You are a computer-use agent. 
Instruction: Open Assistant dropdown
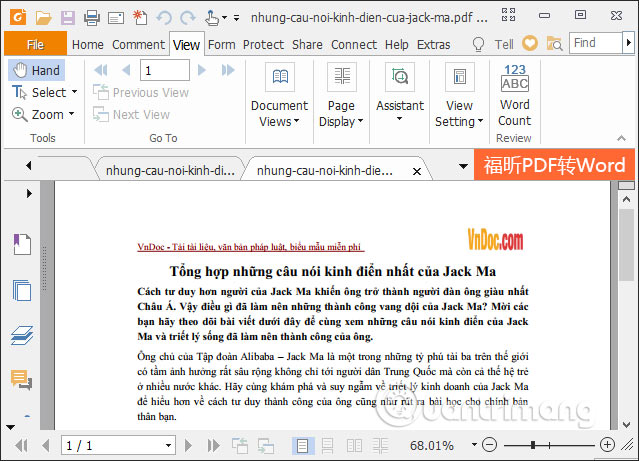tap(400, 93)
